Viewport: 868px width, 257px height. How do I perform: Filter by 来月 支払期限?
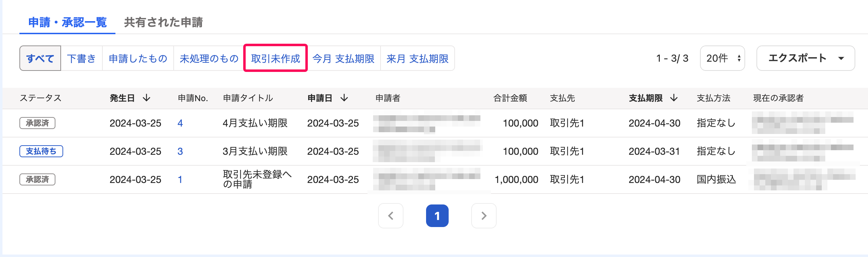(418, 58)
